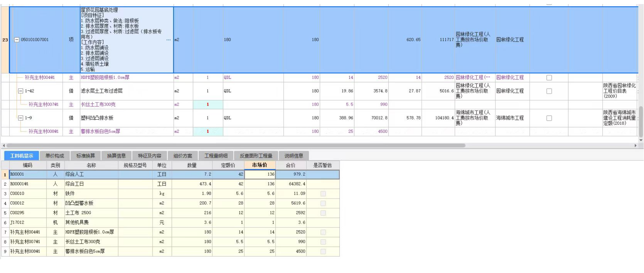Toggle 是否暂估 checkbox for 土工布 250G
This screenshot has height=273, width=644.
tap(323, 213)
